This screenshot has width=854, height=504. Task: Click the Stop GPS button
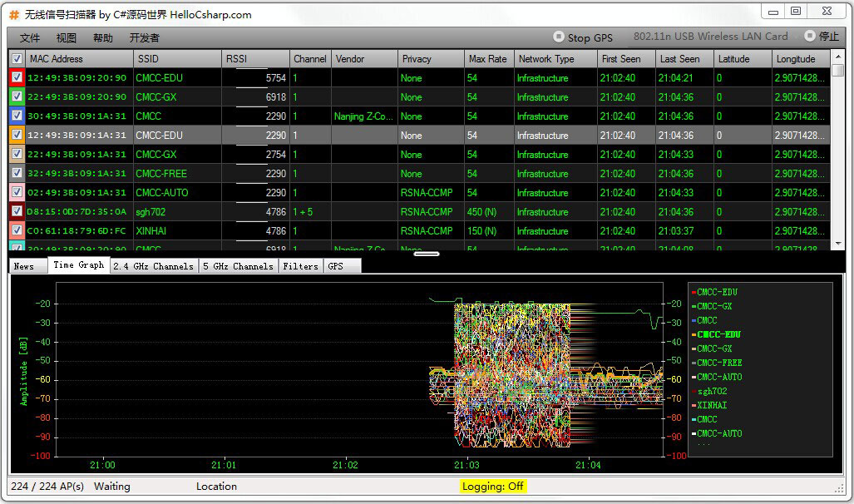(583, 37)
